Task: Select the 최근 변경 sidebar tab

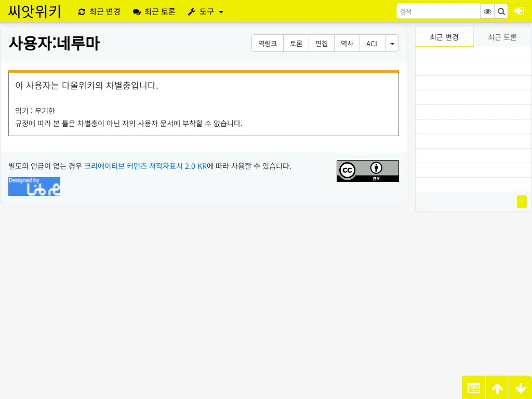Action: point(444,37)
